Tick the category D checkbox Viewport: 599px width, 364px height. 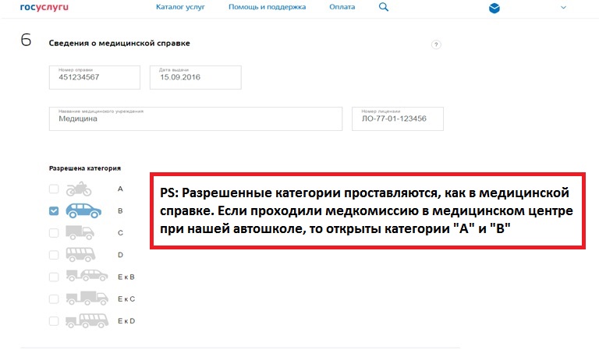pyautogui.click(x=54, y=254)
